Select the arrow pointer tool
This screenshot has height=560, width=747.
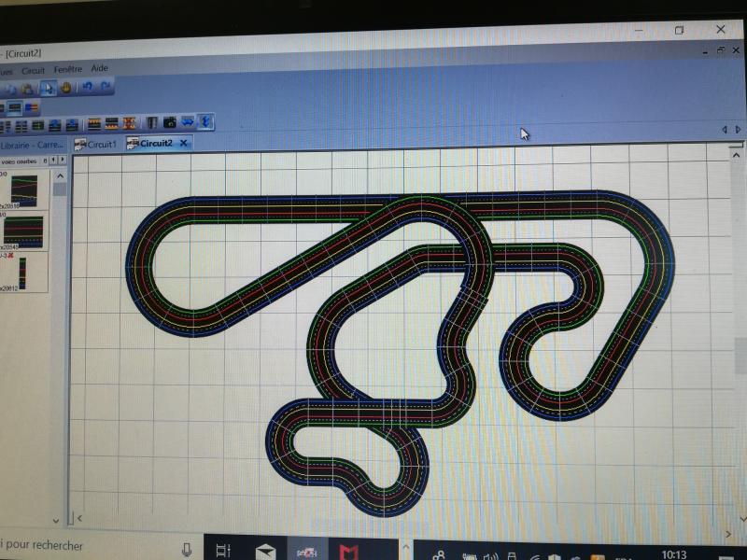click(x=49, y=88)
